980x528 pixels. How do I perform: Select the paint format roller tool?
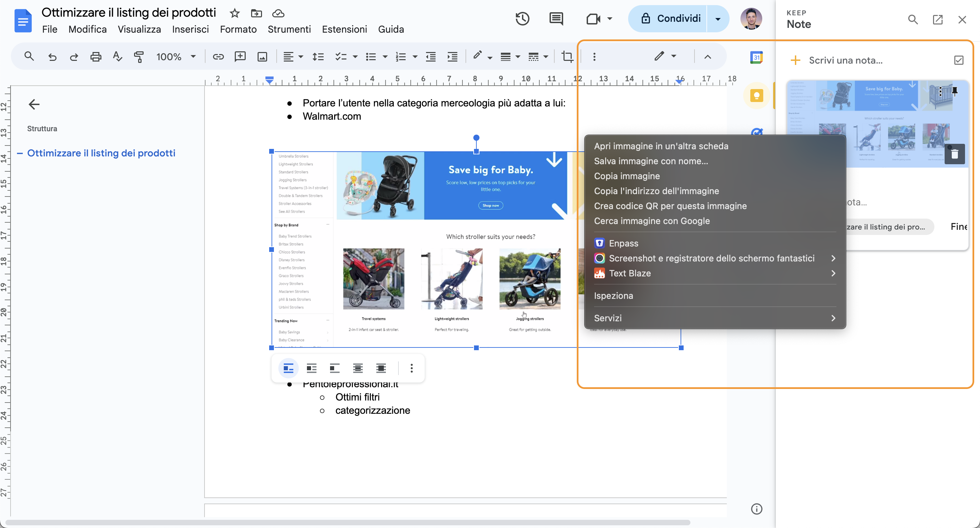[139, 57]
